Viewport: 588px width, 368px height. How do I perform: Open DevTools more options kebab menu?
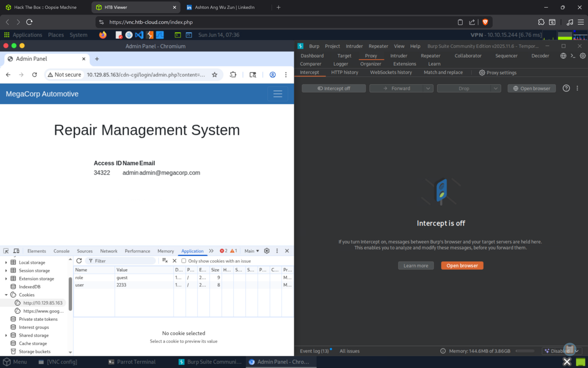pos(277,251)
